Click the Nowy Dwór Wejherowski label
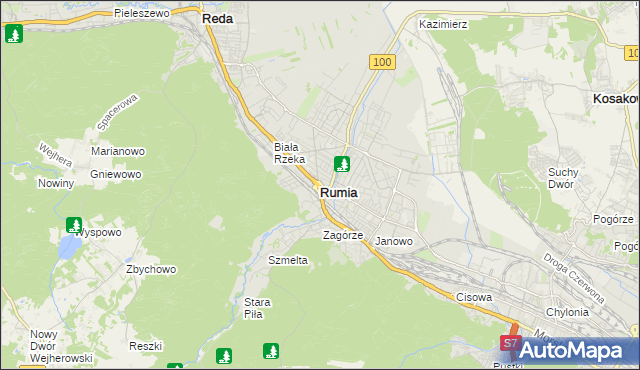The height and width of the screenshot is (370, 640). click(61, 346)
